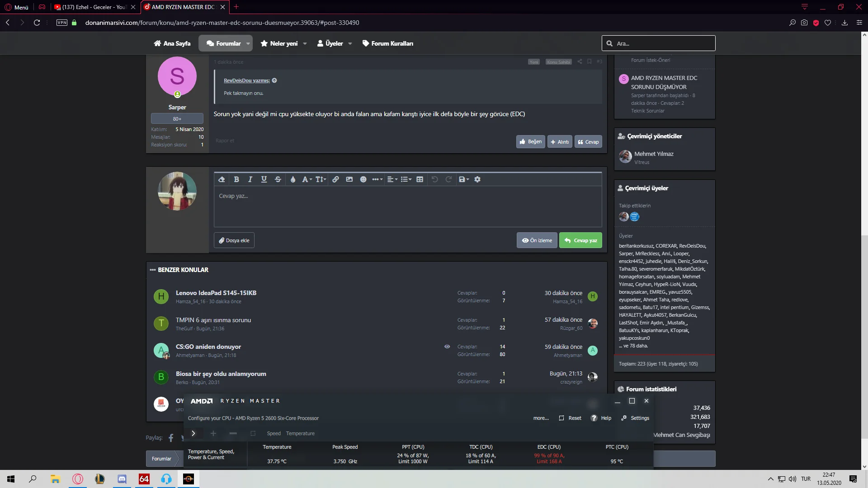The image size is (868, 488).
Task: Open Discord from the Windows taskbar
Action: coord(122,479)
